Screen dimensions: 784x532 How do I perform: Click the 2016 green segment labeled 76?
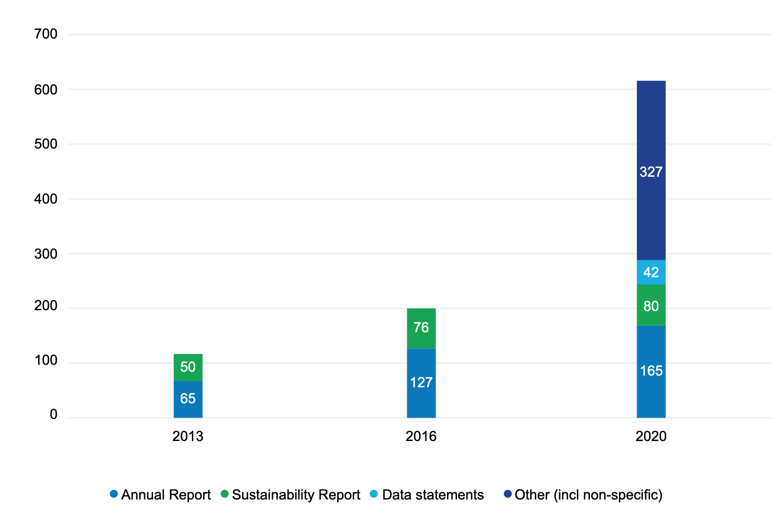coord(421,328)
